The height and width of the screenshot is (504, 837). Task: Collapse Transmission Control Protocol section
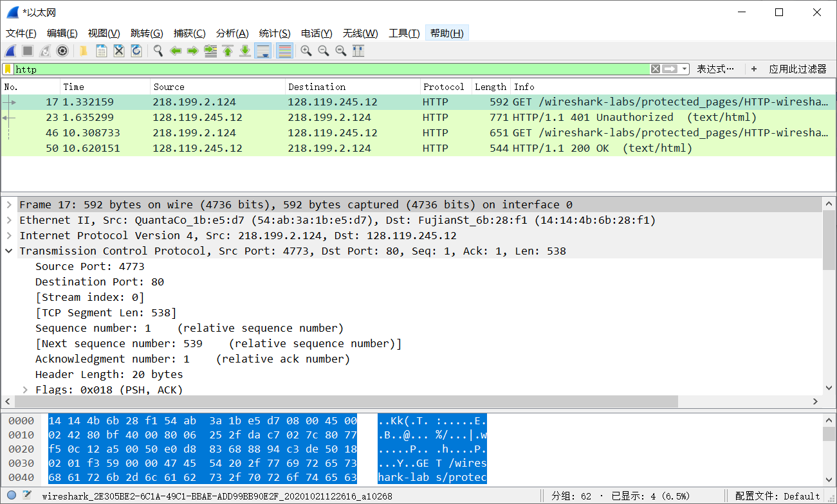[x=9, y=251]
